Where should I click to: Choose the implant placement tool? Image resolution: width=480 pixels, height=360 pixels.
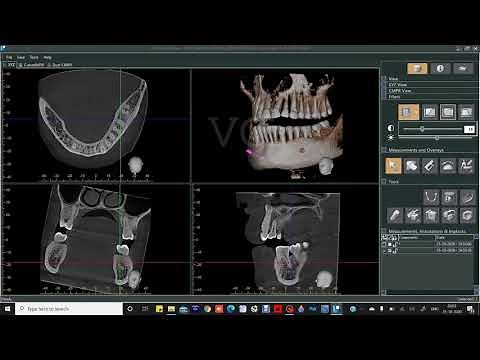coord(395,215)
